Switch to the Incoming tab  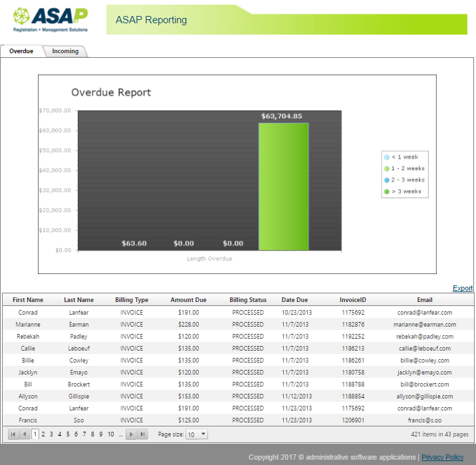[x=65, y=51]
